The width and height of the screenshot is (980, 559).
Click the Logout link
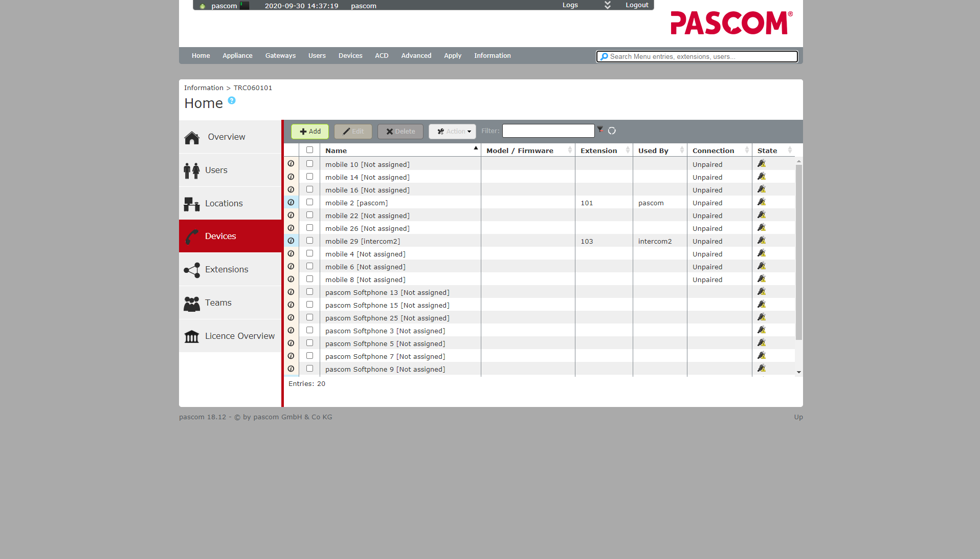click(637, 5)
